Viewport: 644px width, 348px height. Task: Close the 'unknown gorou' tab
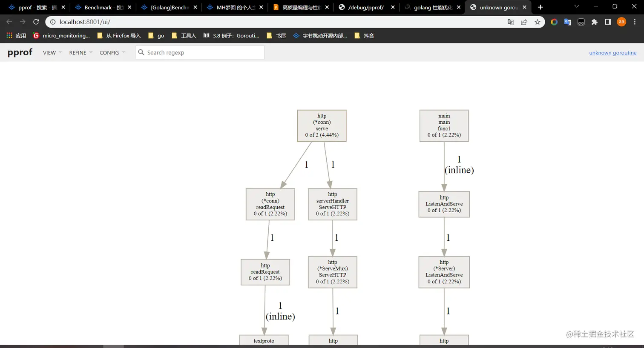click(x=524, y=7)
